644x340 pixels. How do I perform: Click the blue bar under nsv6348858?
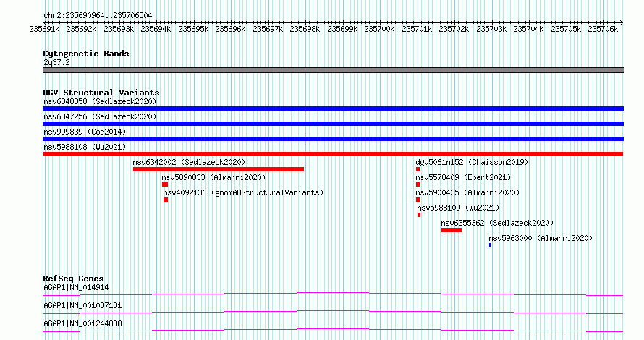[x=333, y=109]
